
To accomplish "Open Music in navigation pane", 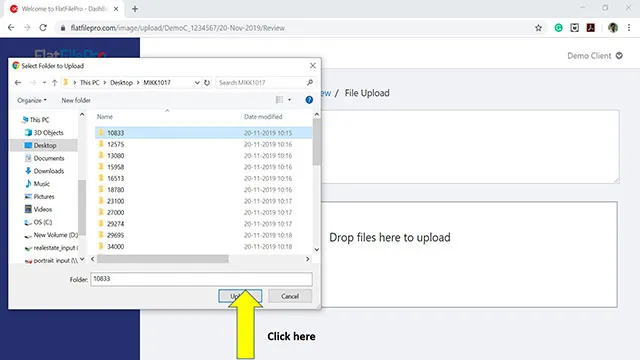I will [38, 184].
